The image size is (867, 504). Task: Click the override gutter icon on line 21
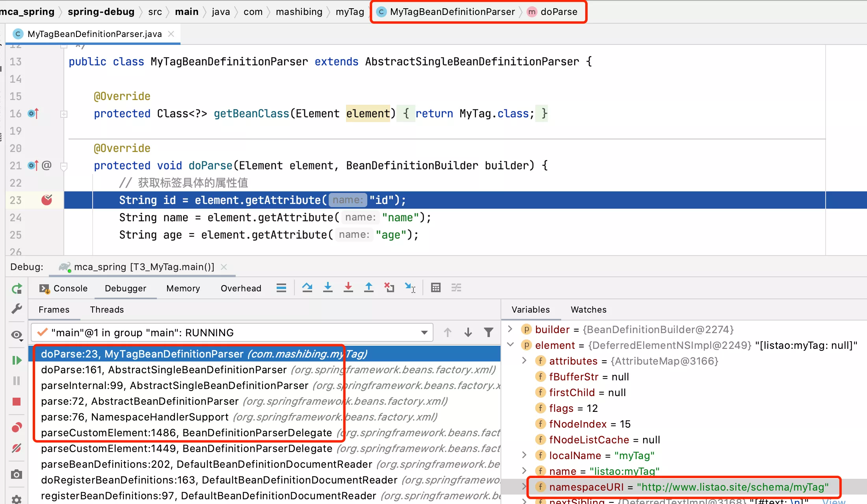[x=33, y=165]
